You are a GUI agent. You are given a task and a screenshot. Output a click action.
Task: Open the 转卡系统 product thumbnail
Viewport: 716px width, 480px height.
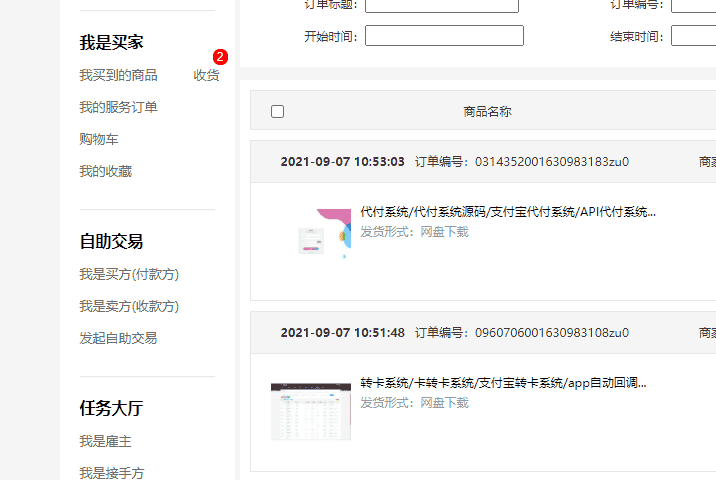pos(311,411)
